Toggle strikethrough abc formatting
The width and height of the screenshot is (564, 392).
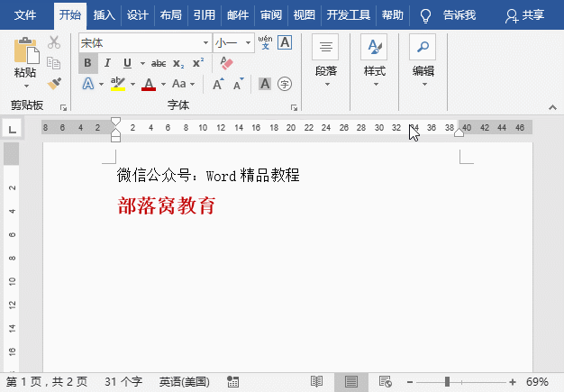pos(159,64)
